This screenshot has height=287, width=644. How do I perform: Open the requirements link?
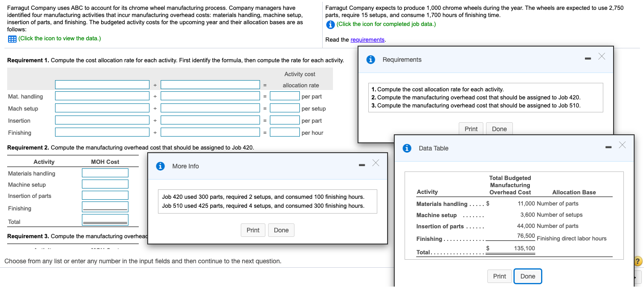pos(367,40)
